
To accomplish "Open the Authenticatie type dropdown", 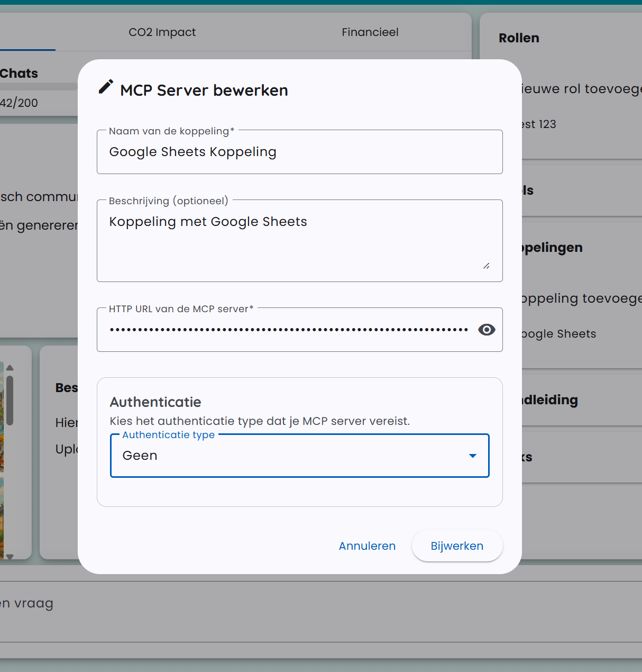I will point(299,456).
